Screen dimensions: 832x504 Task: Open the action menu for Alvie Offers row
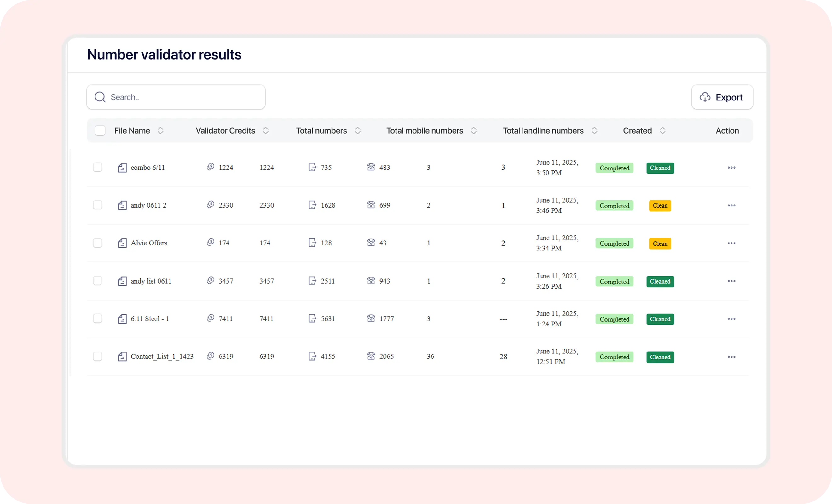tap(731, 243)
